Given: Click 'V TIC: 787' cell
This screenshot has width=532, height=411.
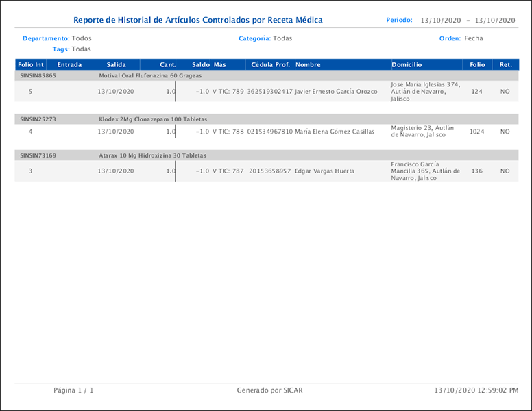Looking at the screenshot, I should 228,171.
